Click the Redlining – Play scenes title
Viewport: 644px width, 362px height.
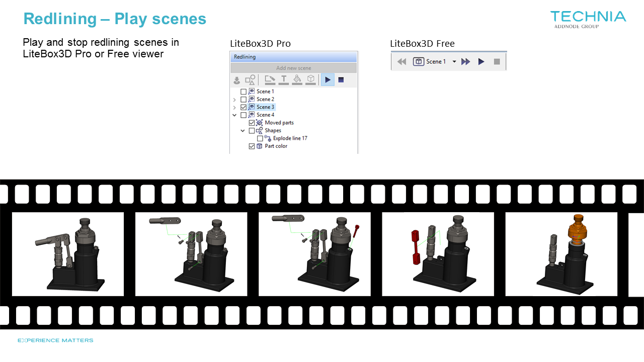(x=115, y=19)
